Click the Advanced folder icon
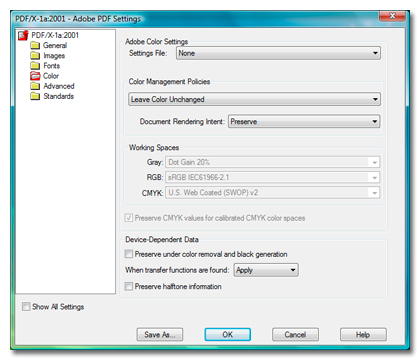Image resolution: width=420 pixels, height=360 pixels. coord(35,86)
